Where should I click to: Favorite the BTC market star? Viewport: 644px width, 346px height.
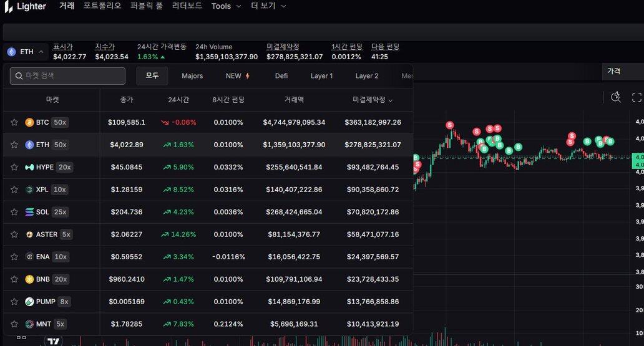14,122
